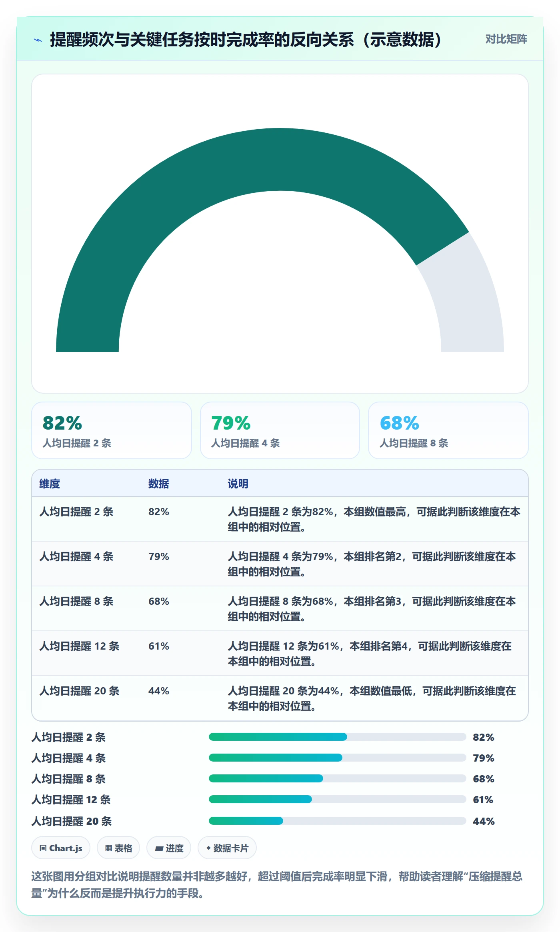Click description mentioning 本组数值最高
Screen dimensions: 560x932
[374, 519]
